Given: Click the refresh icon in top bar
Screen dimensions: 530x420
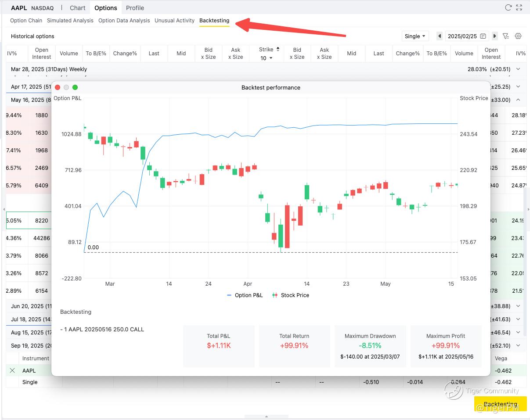Looking at the screenshot, I should pyautogui.click(x=508, y=7).
